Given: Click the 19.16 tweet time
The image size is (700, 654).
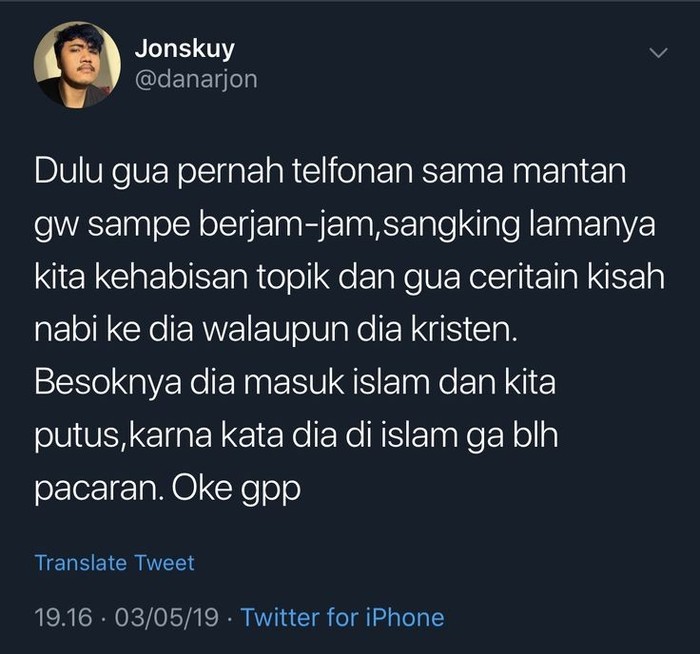Looking at the screenshot, I should coord(63,618).
